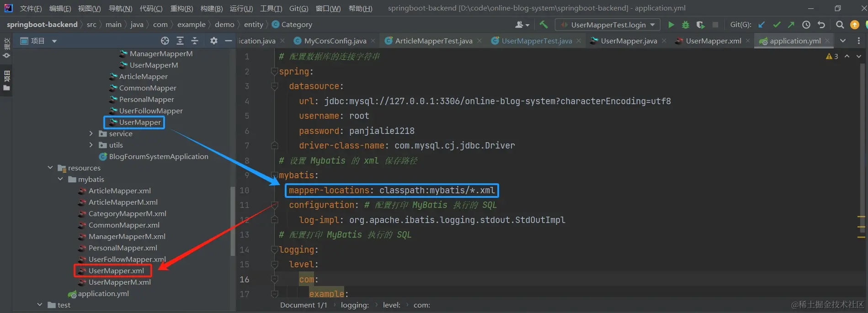Close the application.yml tab
868x313 pixels.
(828, 41)
